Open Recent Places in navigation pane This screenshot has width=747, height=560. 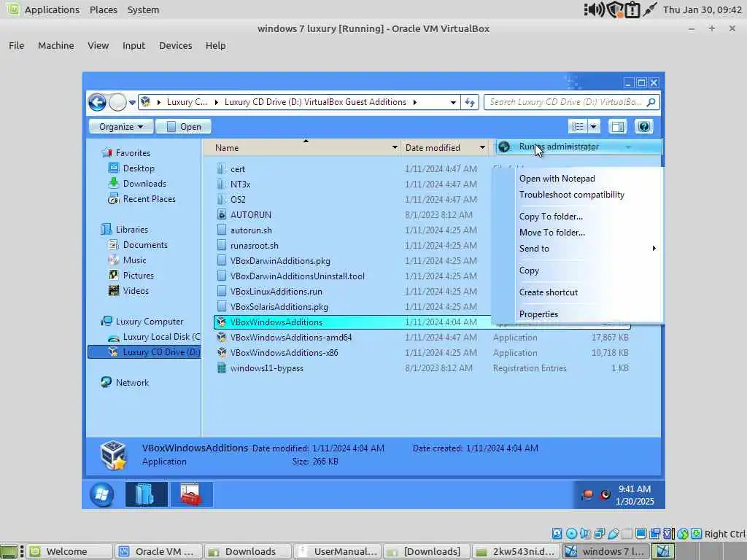(149, 199)
